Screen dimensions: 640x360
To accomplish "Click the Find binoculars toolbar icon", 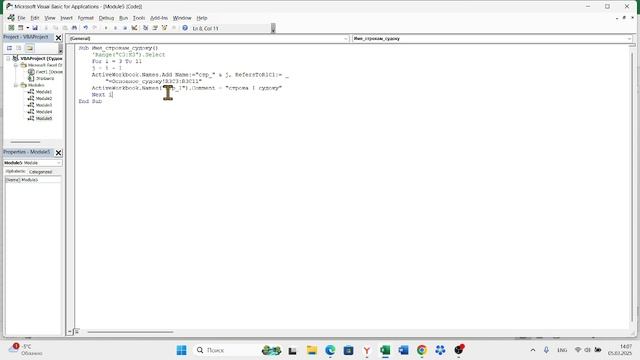I will pyautogui.click(x=74, y=28).
